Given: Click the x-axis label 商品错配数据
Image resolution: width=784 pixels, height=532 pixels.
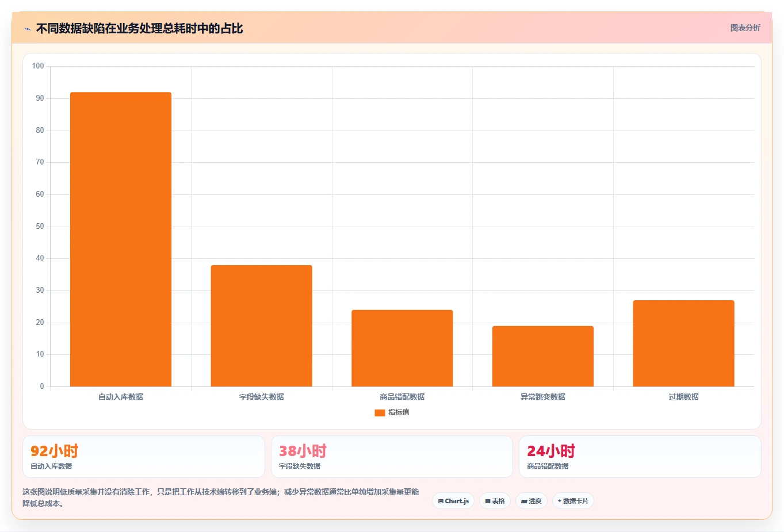Looking at the screenshot, I should click(402, 397).
